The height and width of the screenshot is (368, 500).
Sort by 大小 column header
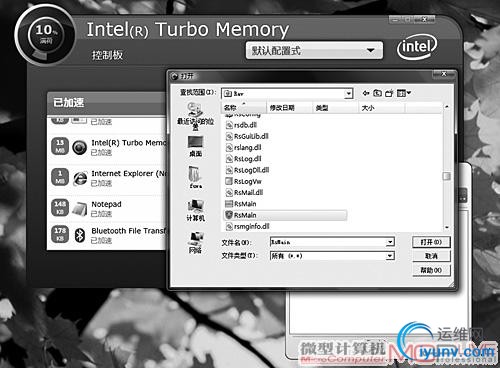(382, 108)
